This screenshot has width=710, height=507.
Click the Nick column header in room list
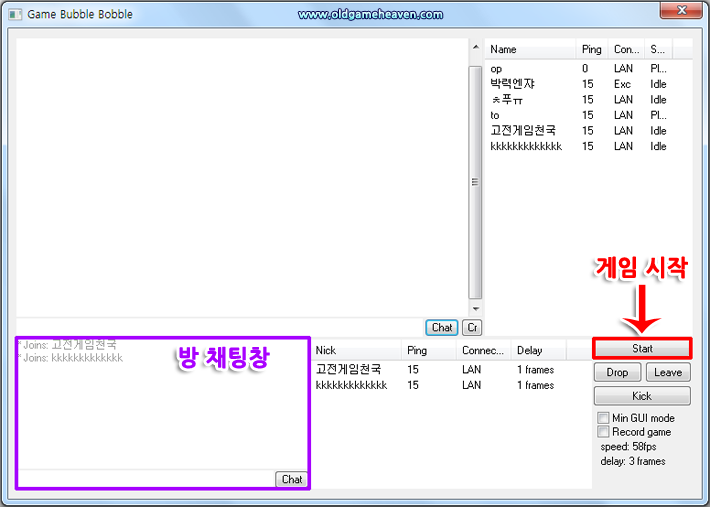356,350
